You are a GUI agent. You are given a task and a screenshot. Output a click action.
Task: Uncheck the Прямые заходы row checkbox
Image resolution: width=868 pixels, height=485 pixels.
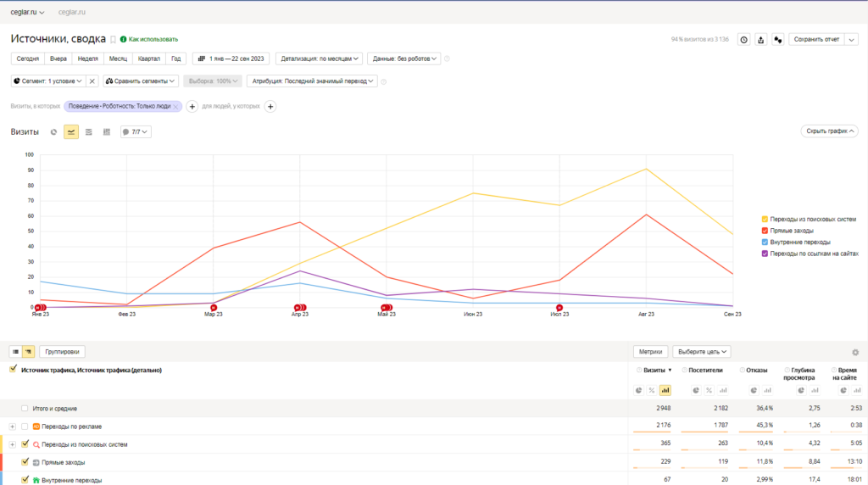[x=25, y=462]
